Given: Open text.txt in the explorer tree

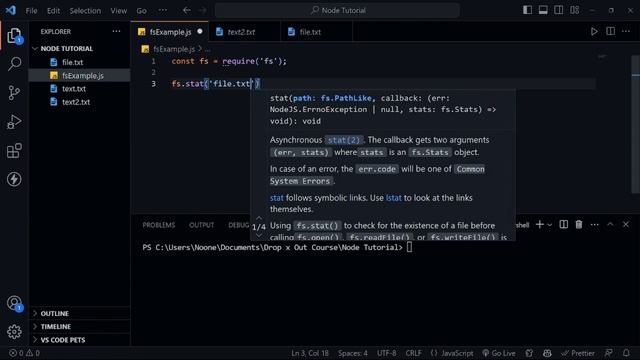Looking at the screenshot, I should [80, 89].
